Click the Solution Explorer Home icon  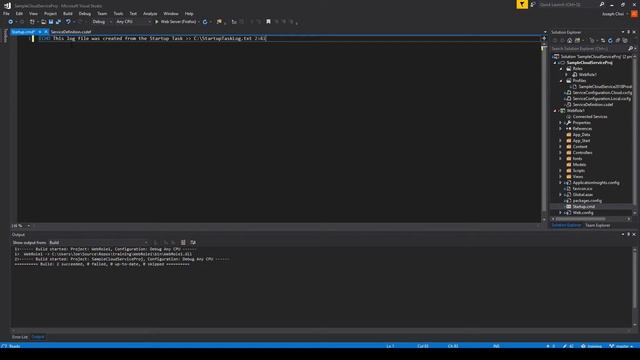tap(570, 40)
